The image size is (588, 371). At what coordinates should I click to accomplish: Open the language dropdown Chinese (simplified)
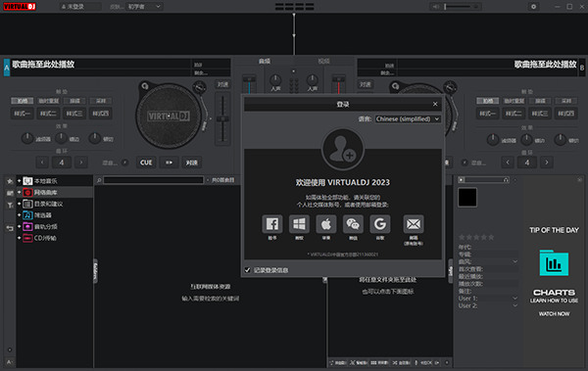(408, 118)
